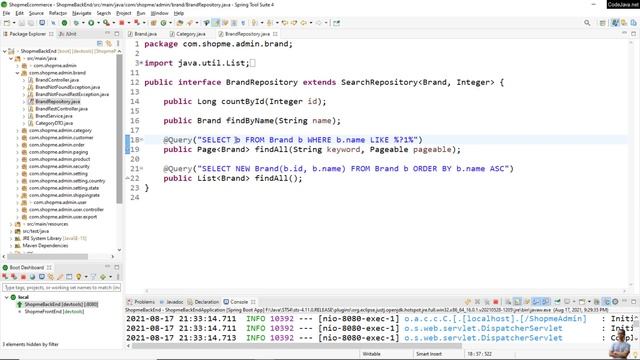Fold the @Query annotation at line 18
This screenshot has height=360, width=640.
coord(141,140)
